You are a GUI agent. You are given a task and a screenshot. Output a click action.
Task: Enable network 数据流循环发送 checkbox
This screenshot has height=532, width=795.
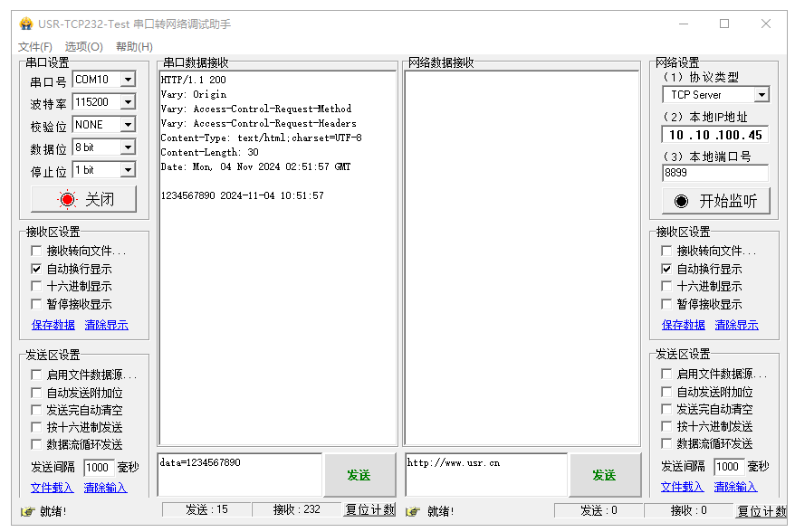pyautogui.click(x=666, y=443)
